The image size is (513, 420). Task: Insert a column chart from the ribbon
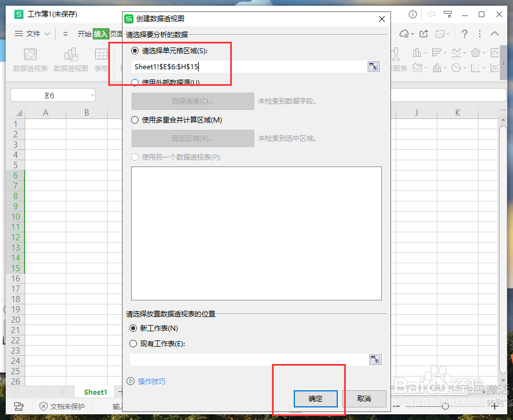(417, 52)
